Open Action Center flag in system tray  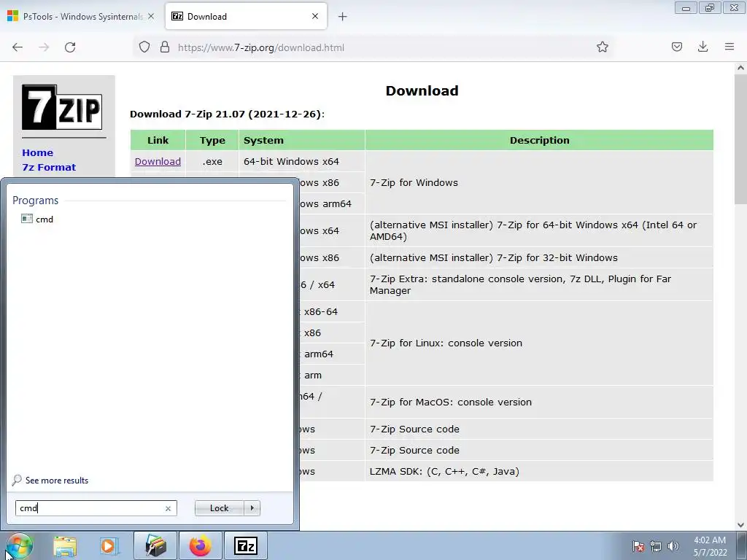pyautogui.click(x=638, y=546)
